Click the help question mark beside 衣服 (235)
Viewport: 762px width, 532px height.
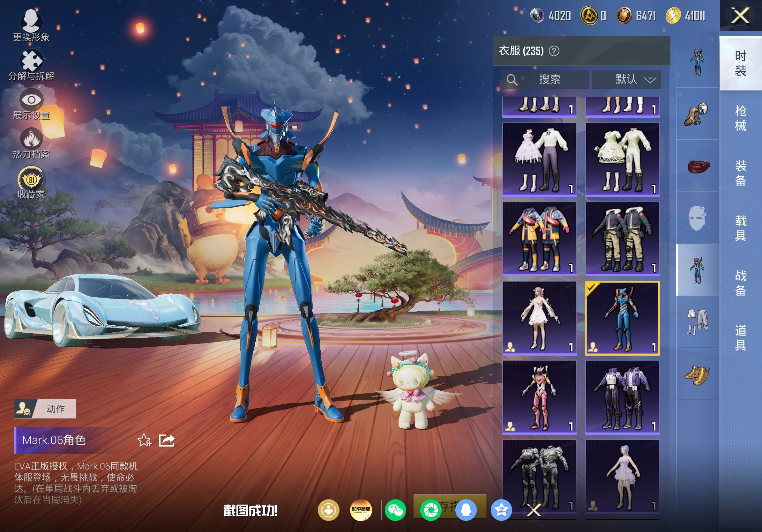[554, 51]
